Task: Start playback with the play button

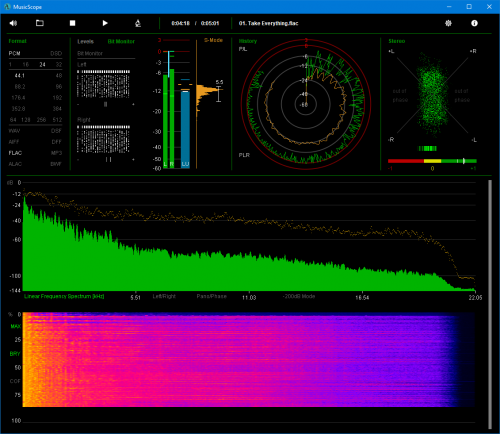Action: 105,23
